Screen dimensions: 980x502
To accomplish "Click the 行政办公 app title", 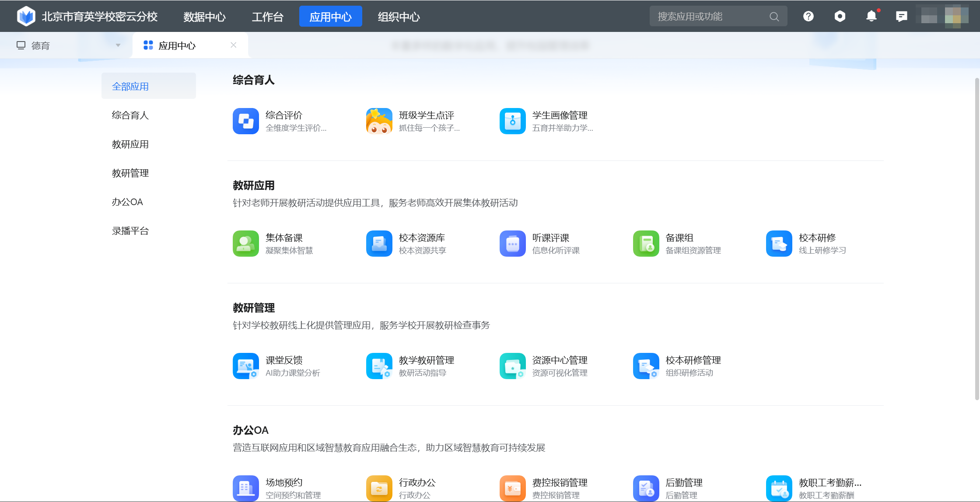I will (x=417, y=482).
